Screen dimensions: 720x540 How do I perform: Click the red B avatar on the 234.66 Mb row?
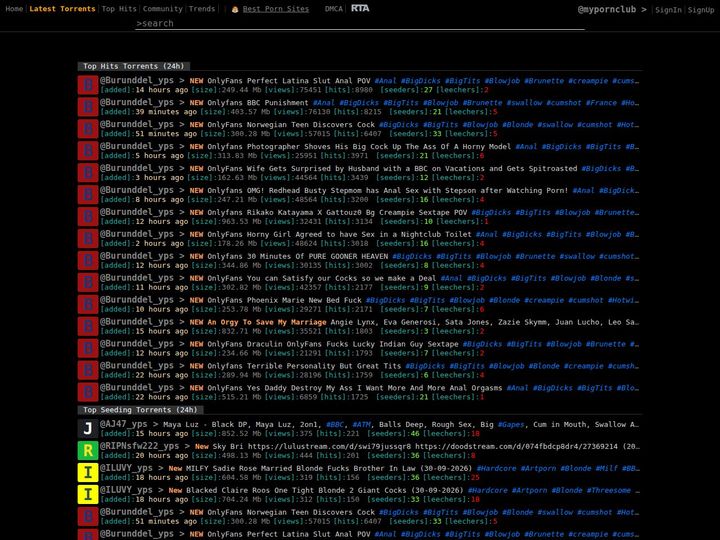pyautogui.click(x=88, y=349)
